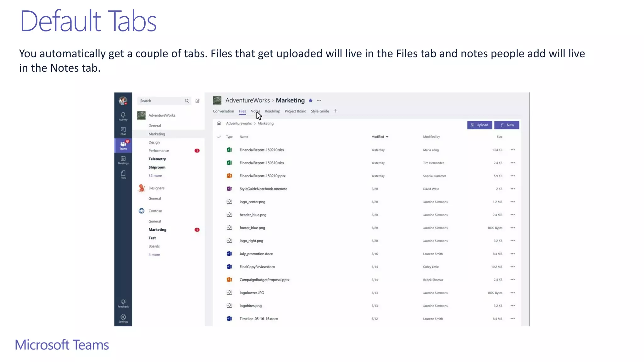Open the Settings gear icon
This screenshot has height=362, width=644.
(123, 318)
